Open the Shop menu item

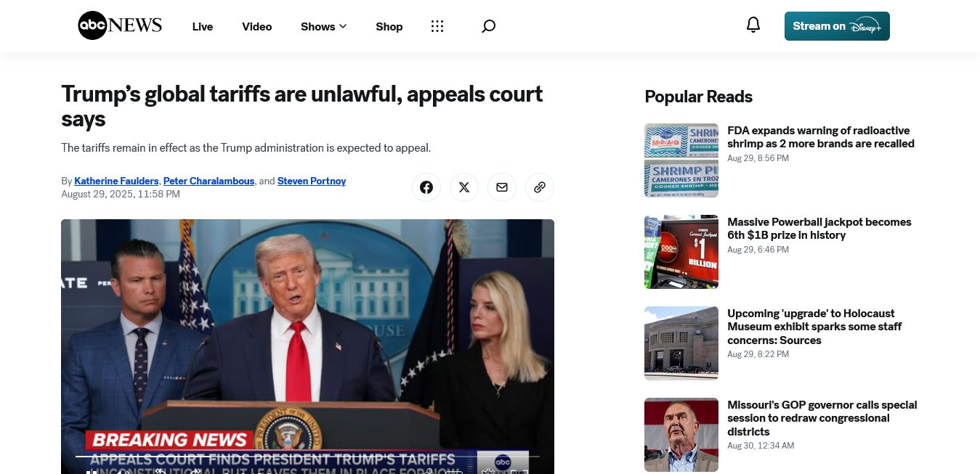(x=389, y=26)
